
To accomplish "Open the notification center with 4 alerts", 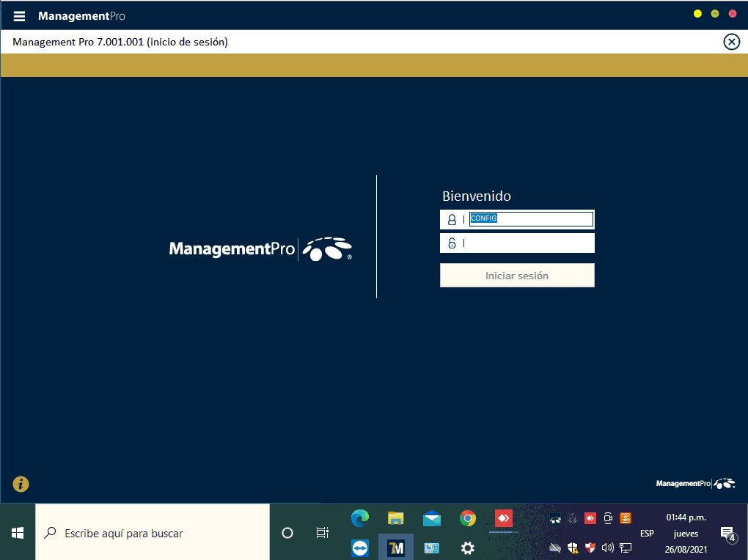I will 727,534.
